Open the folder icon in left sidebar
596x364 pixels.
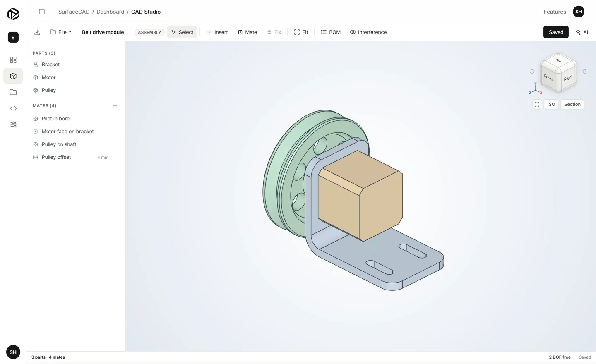tap(13, 92)
